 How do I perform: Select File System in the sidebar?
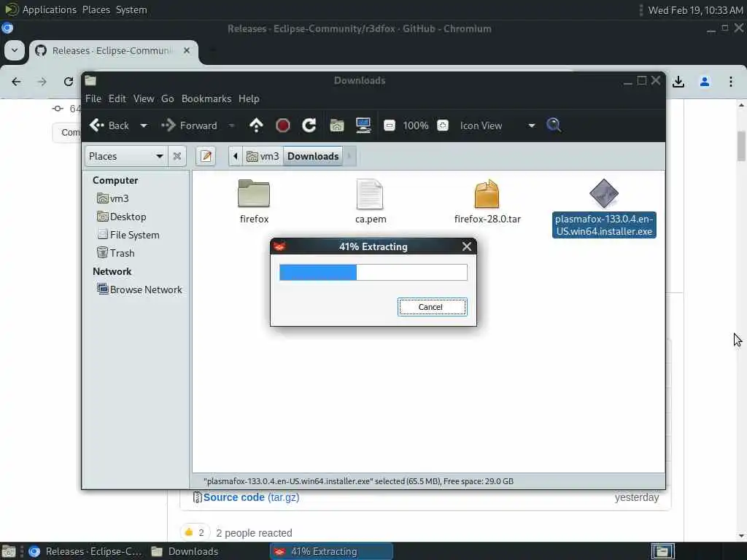coord(128,235)
